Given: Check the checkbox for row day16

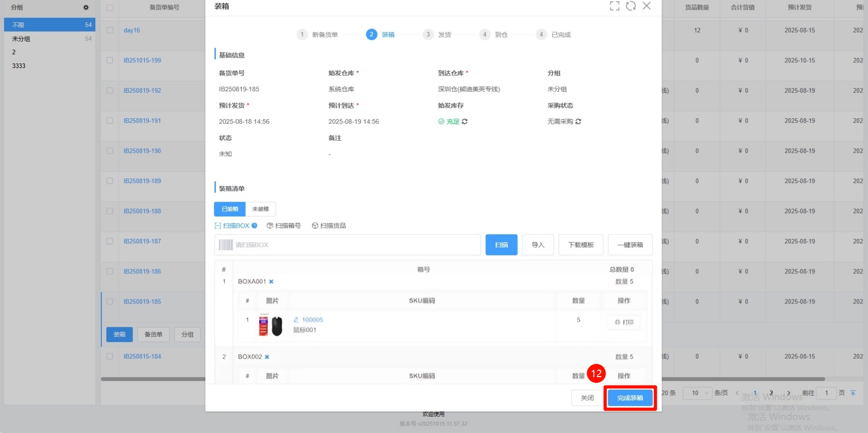Looking at the screenshot, I should pos(110,30).
